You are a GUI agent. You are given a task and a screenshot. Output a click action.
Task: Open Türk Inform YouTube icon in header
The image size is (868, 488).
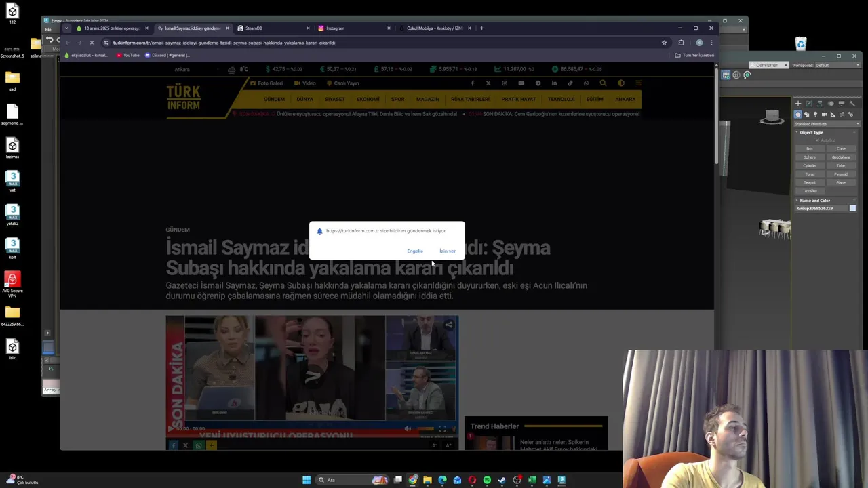pyautogui.click(x=521, y=83)
